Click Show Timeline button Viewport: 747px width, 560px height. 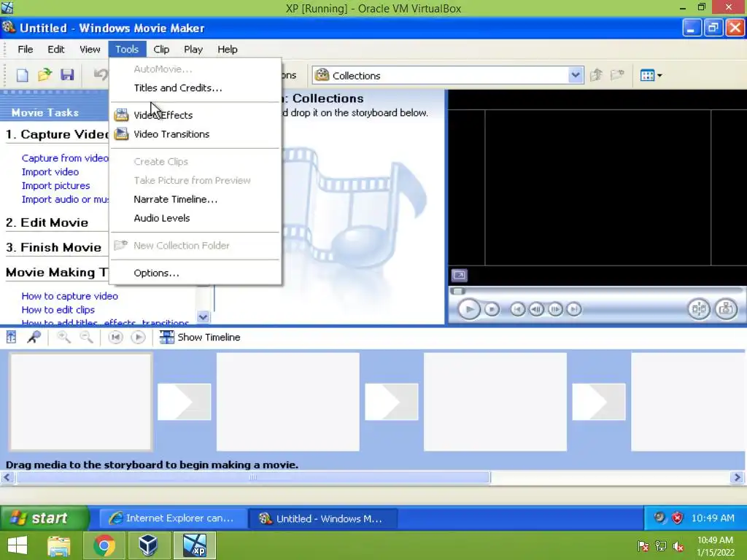tap(200, 337)
